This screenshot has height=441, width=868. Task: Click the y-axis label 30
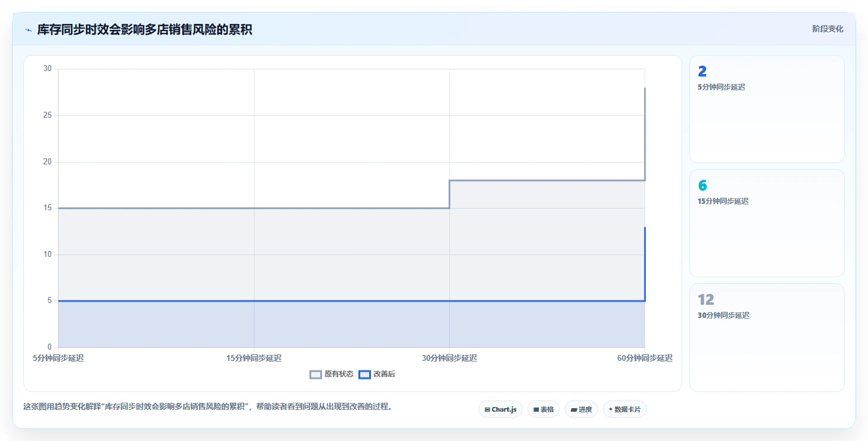tap(48, 69)
